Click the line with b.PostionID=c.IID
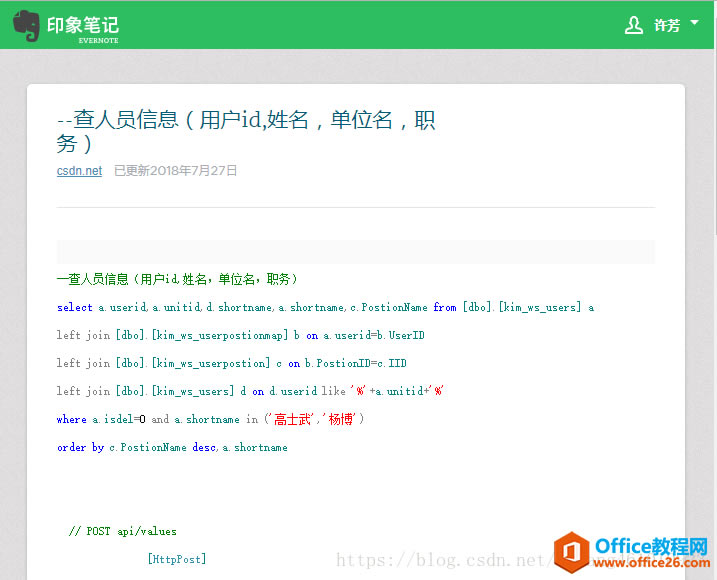The height and width of the screenshot is (580, 717). pos(231,363)
